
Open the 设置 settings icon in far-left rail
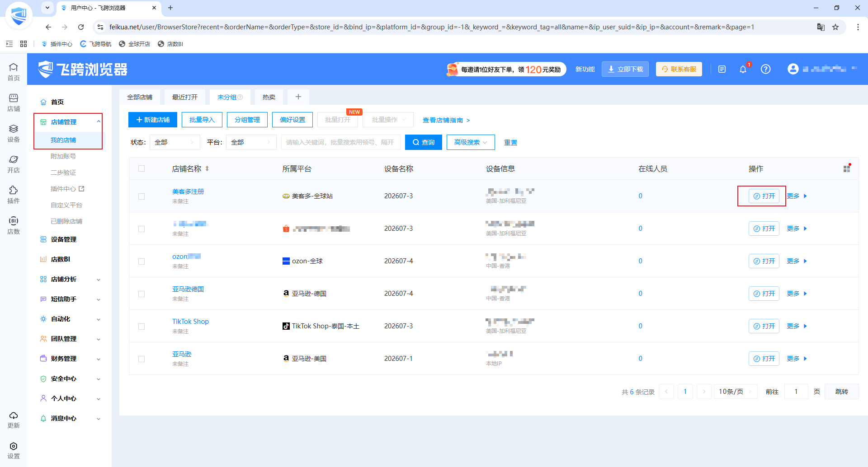(x=14, y=450)
